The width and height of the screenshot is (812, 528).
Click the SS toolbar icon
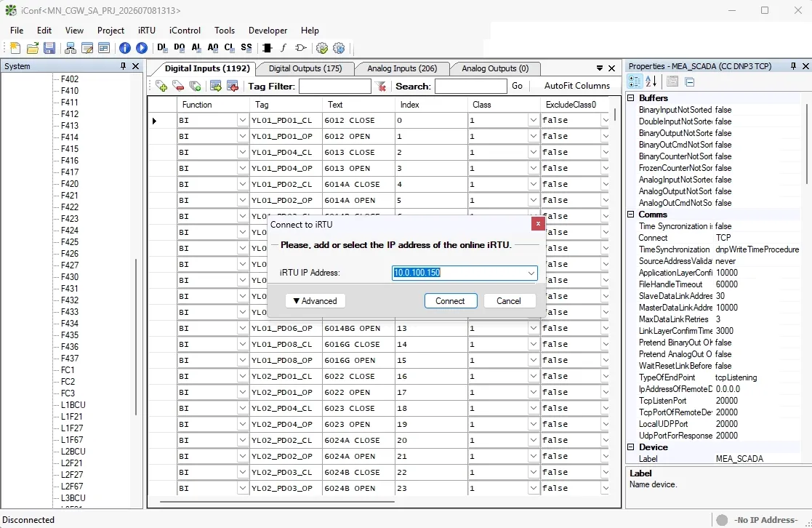coord(246,48)
